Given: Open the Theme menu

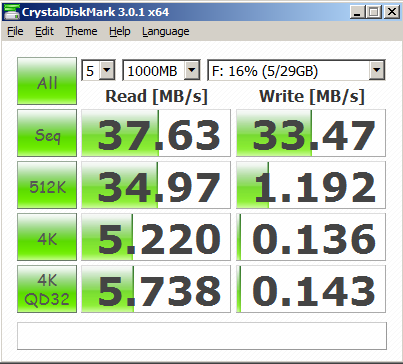Looking at the screenshot, I should coord(81,31).
